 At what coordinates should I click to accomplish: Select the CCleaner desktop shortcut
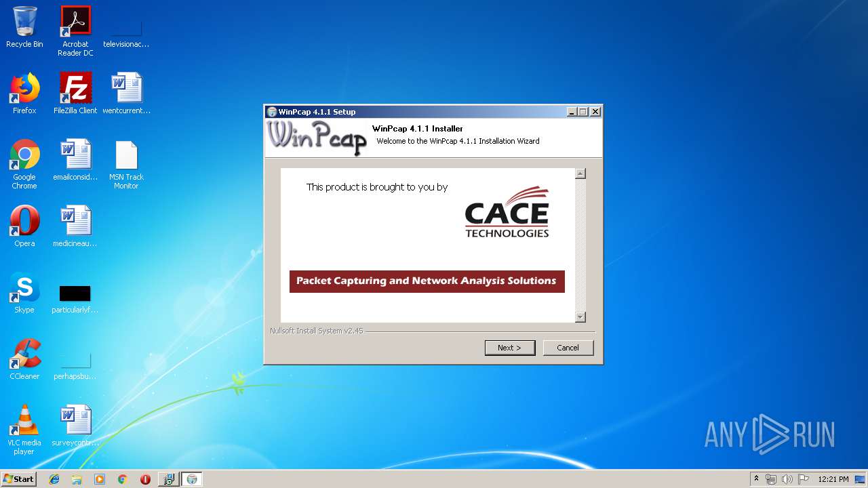click(24, 359)
